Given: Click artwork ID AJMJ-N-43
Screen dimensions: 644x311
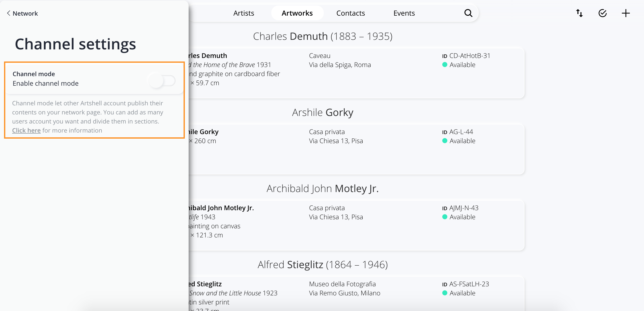Looking at the screenshot, I should pos(460,208).
